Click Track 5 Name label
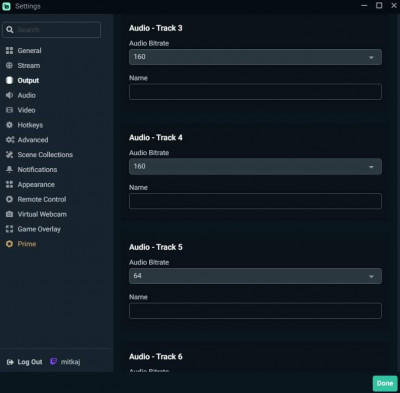Screen dimensions: 400x393 coord(138,297)
